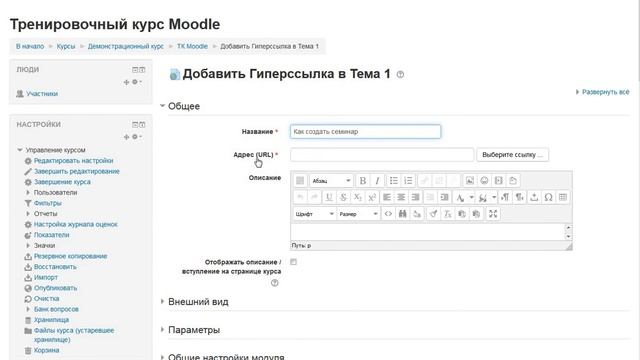Open the Корзина link
This screenshot has height=360, width=640.
pos(47,350)
